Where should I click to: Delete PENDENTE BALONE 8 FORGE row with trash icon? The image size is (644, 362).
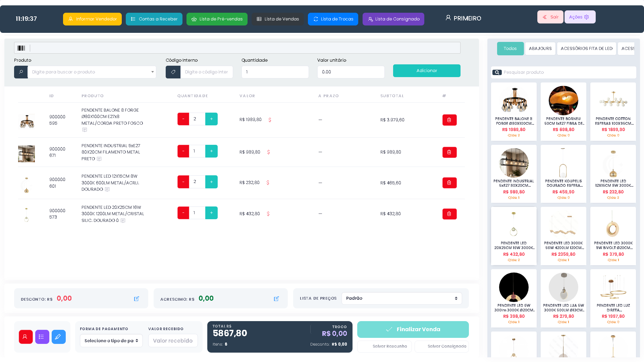[x=449, y=120]
